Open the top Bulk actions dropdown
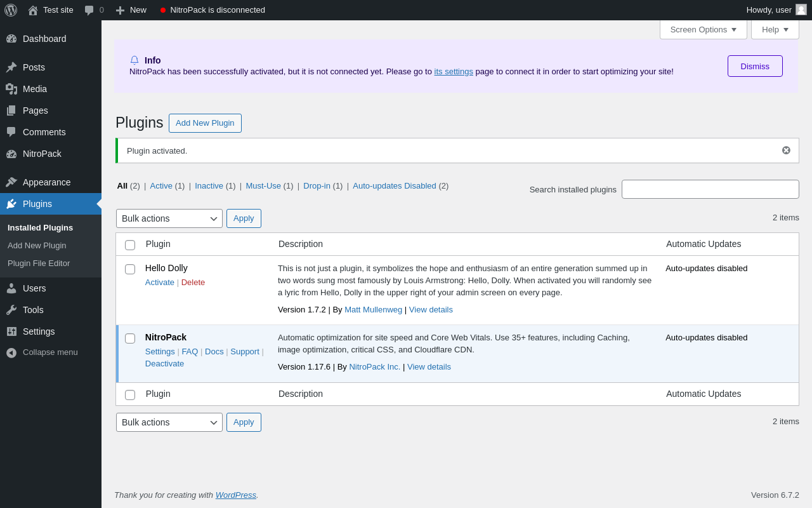The width and height of the screenshot is (812, 508). 169,218
